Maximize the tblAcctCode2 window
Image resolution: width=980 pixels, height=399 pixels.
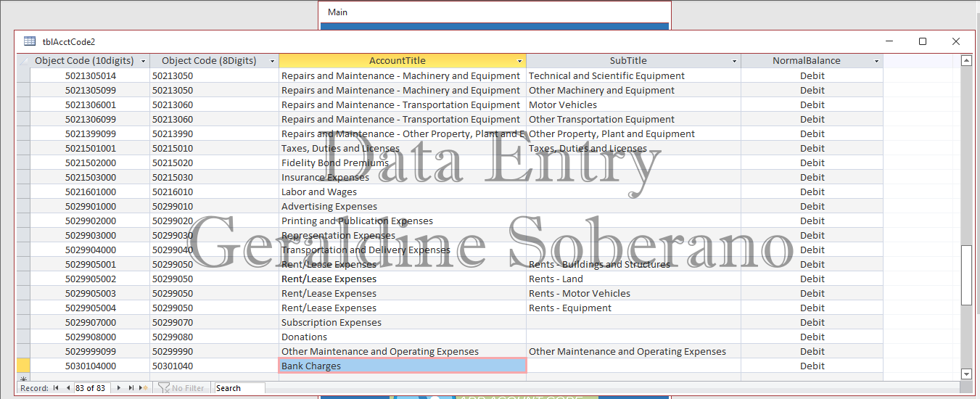pos(923,41)
